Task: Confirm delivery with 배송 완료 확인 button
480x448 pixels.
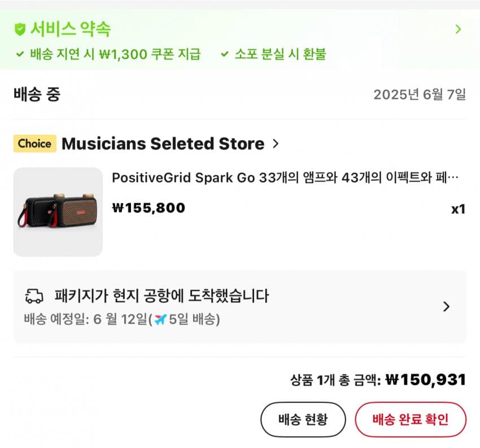Action: [411, 420]
